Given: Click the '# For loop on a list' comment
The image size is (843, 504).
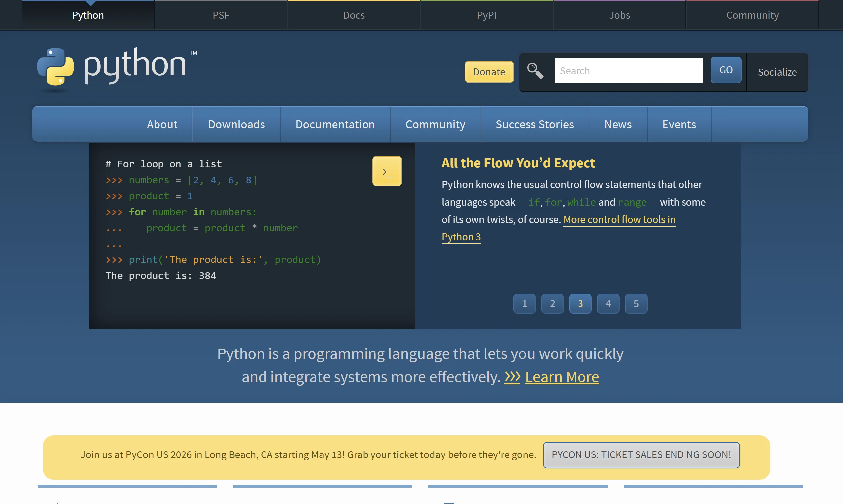Looking at the screenshot, I should click(163, 164).
